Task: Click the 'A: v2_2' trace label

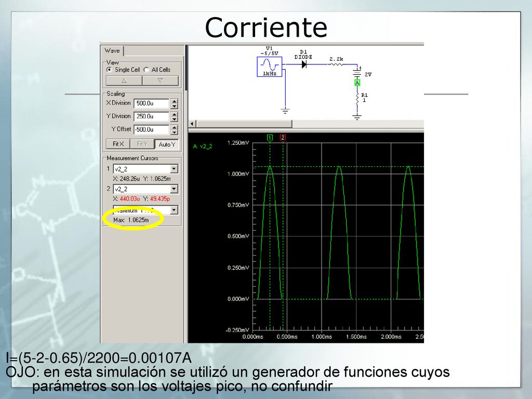Action: [x=203, y=146]
